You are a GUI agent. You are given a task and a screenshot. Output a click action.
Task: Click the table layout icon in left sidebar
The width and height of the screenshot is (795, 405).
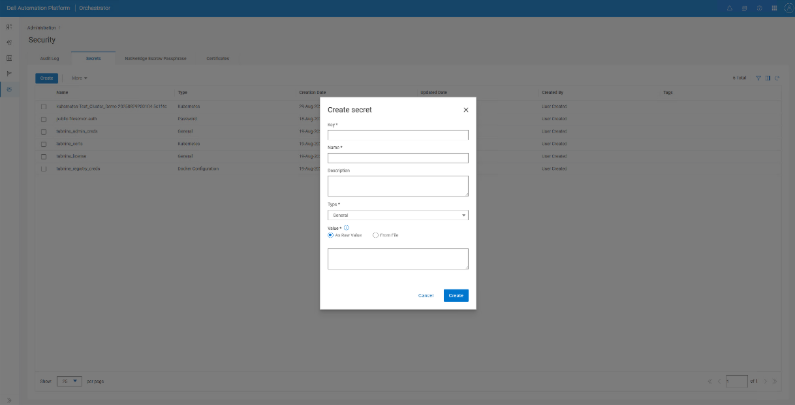point(9,58)
